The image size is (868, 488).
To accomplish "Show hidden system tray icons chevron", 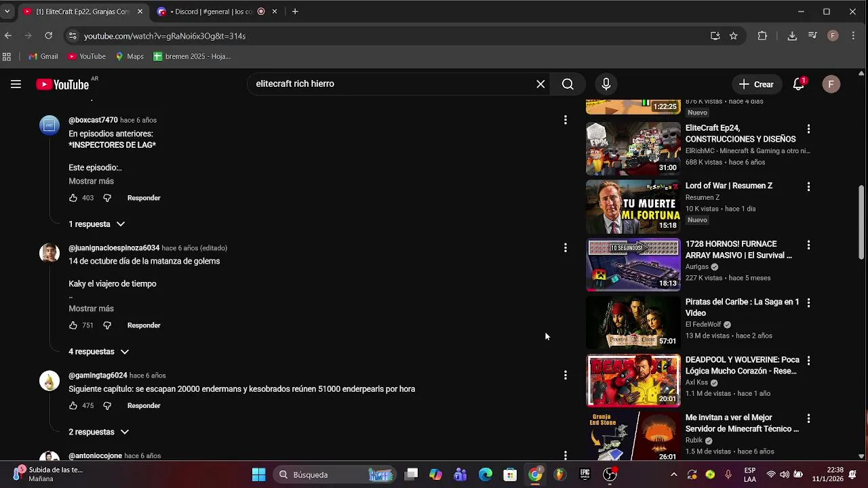I will [673, 474].
